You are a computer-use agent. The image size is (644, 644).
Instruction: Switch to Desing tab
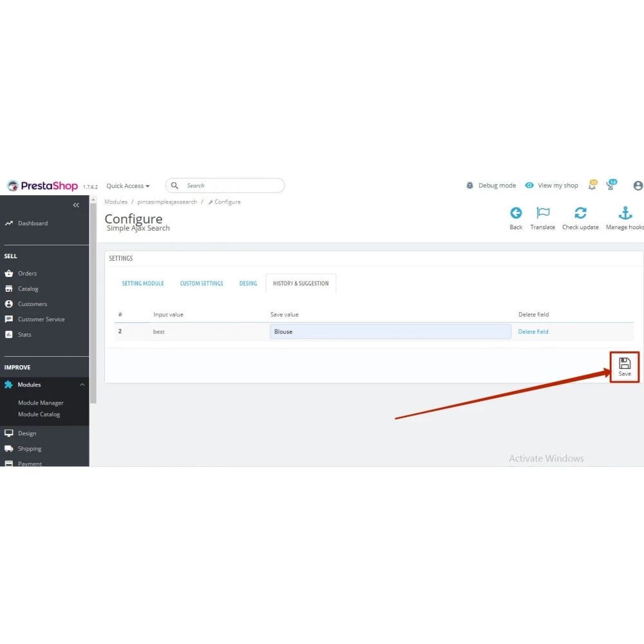[x=248, y=283]
